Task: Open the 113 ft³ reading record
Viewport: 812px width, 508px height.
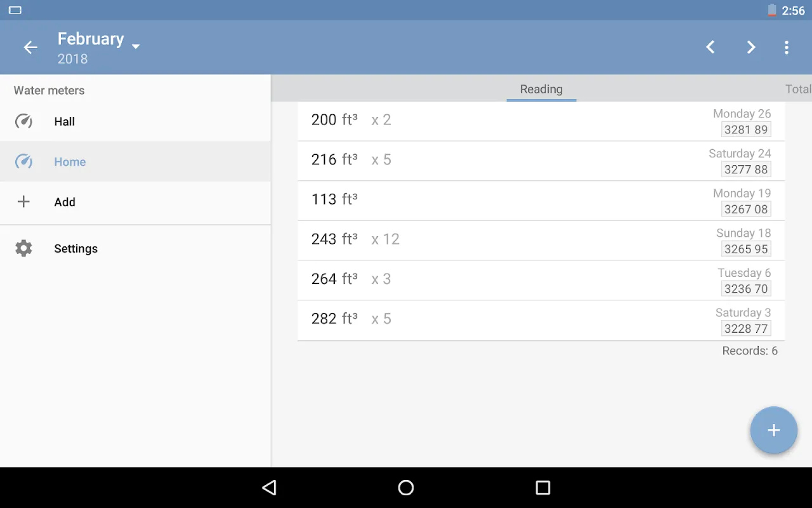Action: click(x=541, y=201)
